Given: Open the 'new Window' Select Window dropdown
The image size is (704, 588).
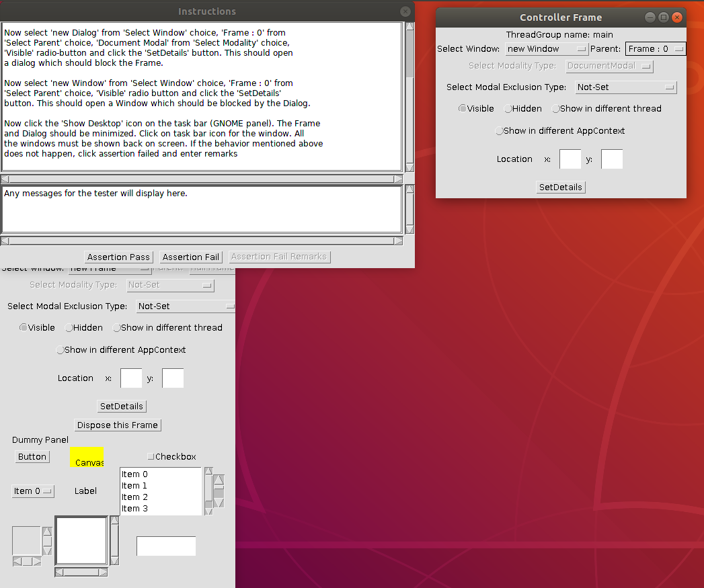Looking at the screenshot, I should [x=547, y=49].
